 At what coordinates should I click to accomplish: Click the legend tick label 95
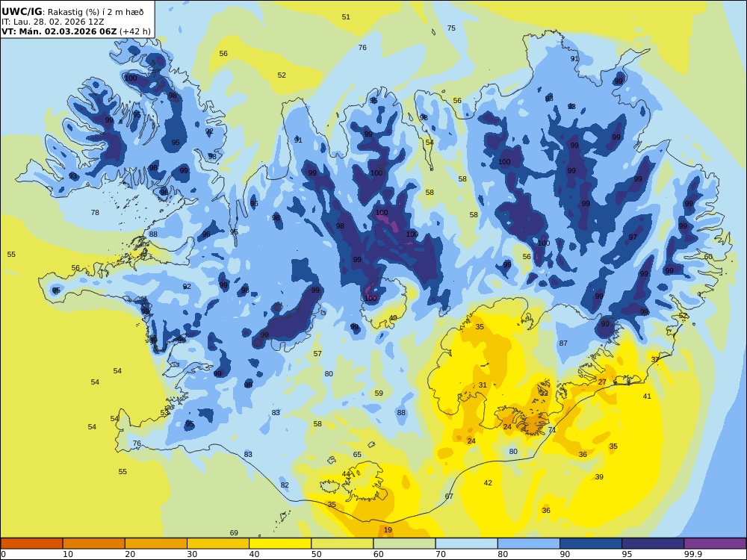coord(627,554)
